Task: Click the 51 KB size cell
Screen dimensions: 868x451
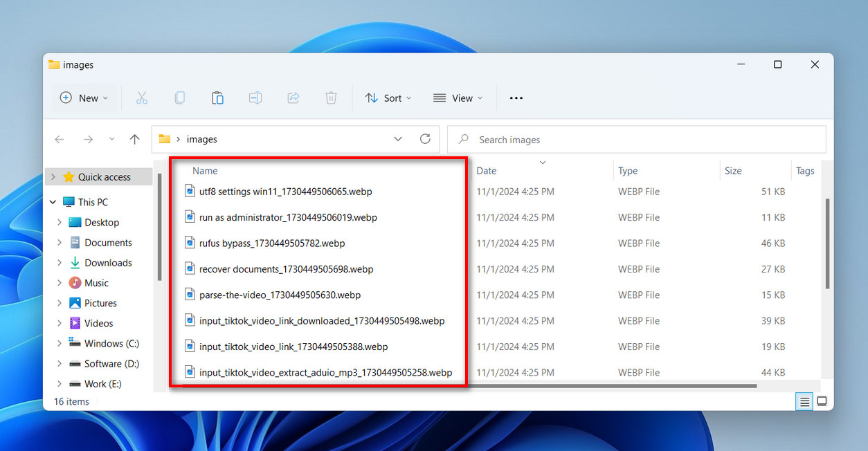Action: (773, 192)
